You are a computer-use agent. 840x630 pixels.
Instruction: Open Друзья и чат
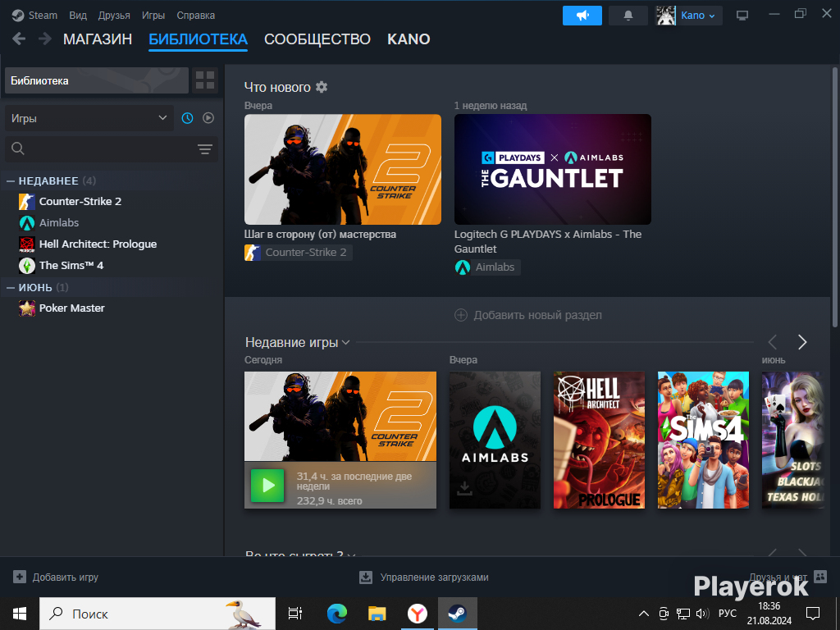(787, 577)
